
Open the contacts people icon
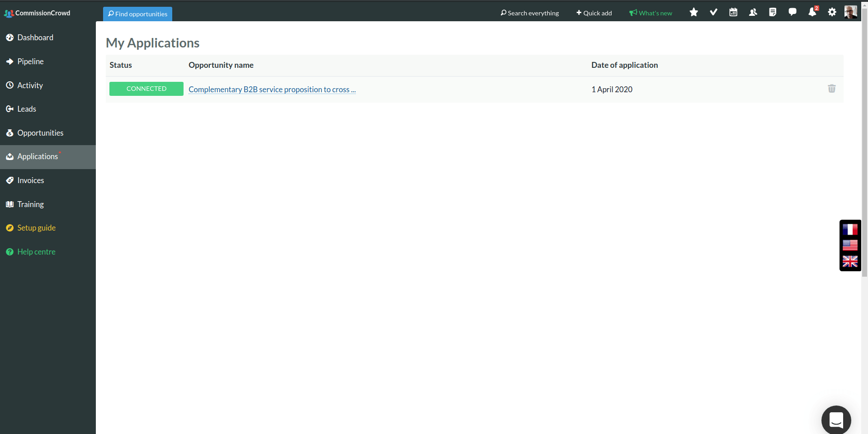coord(753,13)
